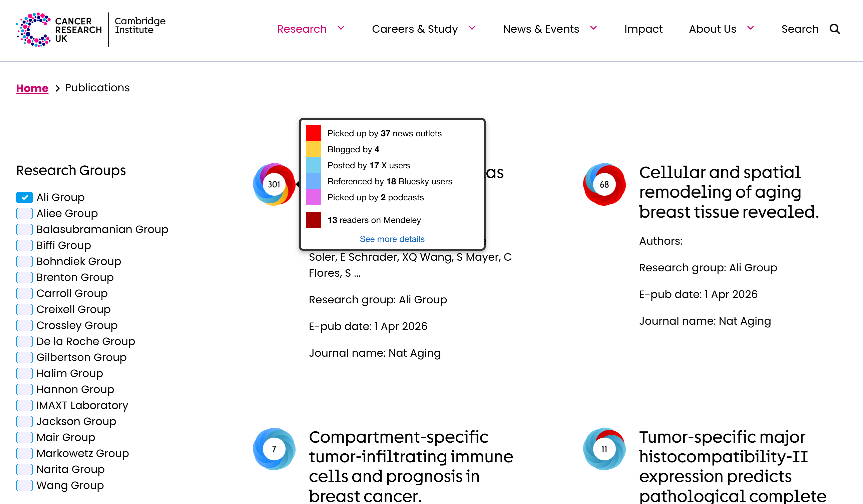Screen dimensions: 863x504
Task: Check the Markowetz Group box
Action: (24, 453)
